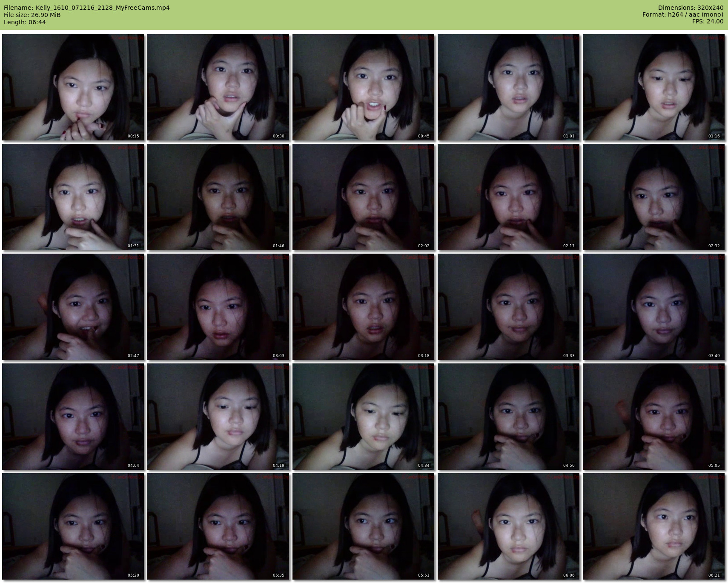Open the frame at timestamp 00:30
Viewport: 728px width, 583px height.
pyautogui.click(x=218, y=87)
